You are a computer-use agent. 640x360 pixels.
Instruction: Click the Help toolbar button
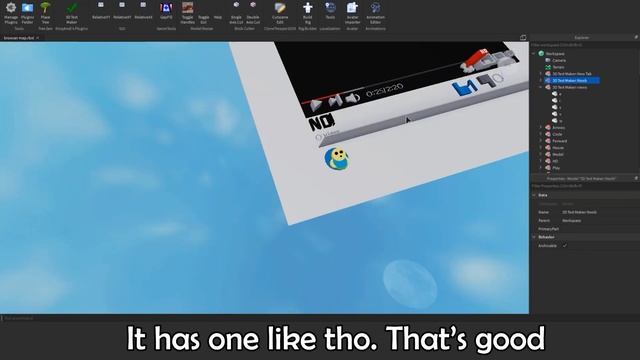point(218,17)
